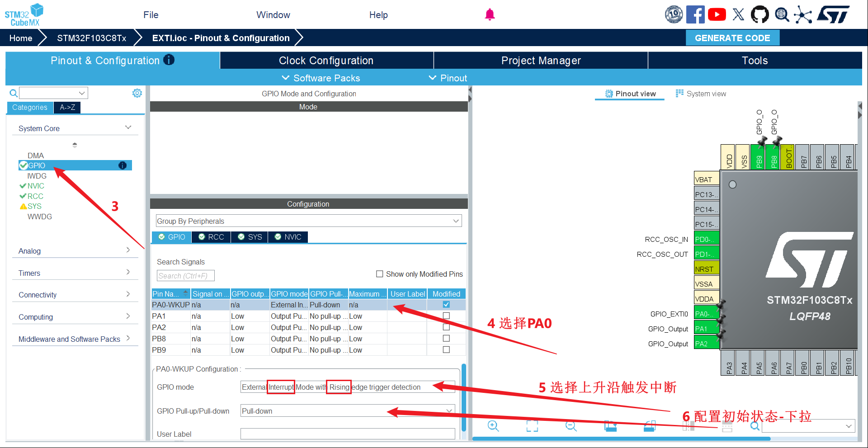
Task: Click the User Label input field
Action: click(348, 434)
